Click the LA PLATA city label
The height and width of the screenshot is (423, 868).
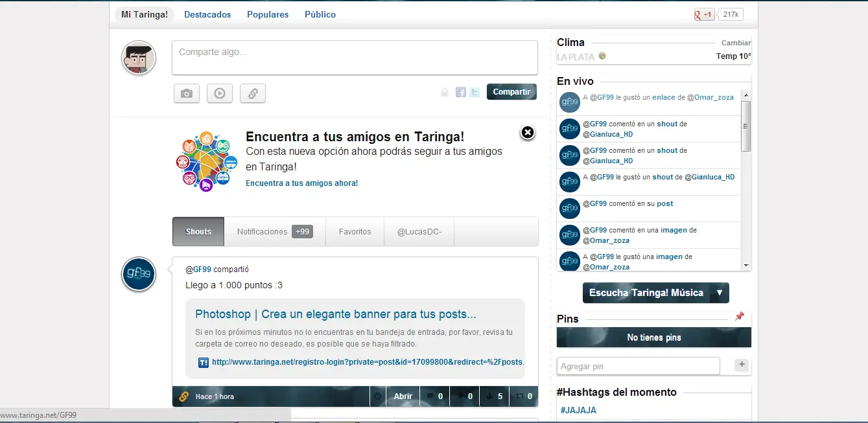[576, 57]
